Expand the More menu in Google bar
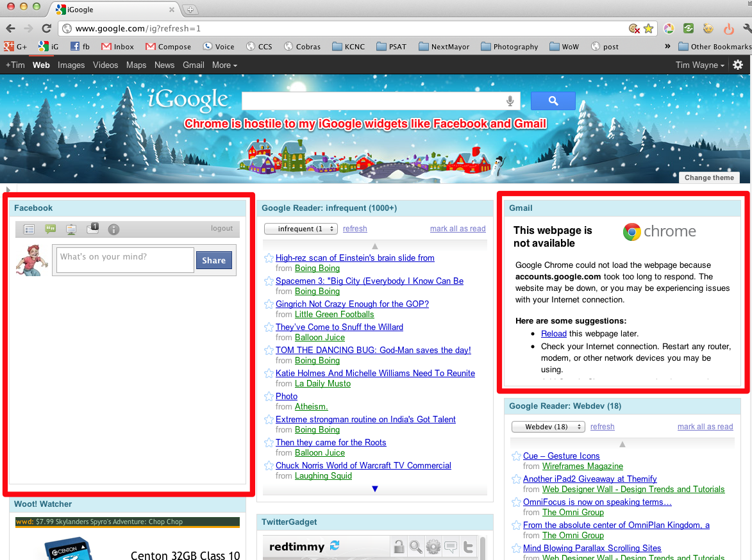The height and width of the screenshot is (560, 752). (x=224, y=65)
